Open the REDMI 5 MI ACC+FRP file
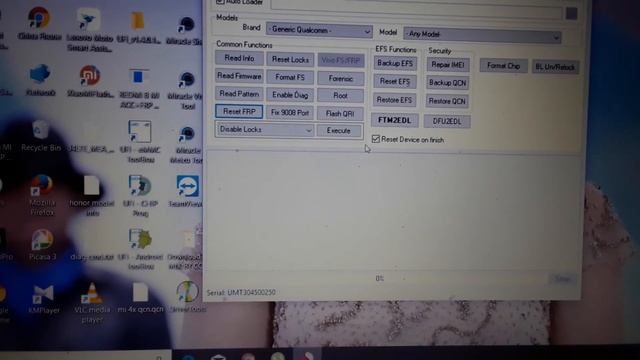 139,89
